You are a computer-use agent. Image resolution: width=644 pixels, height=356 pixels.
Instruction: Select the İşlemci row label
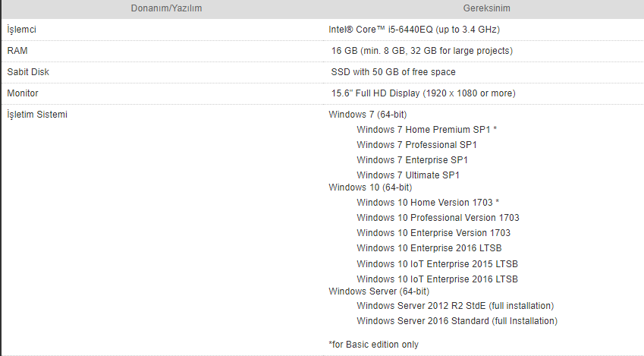(22, 30)
